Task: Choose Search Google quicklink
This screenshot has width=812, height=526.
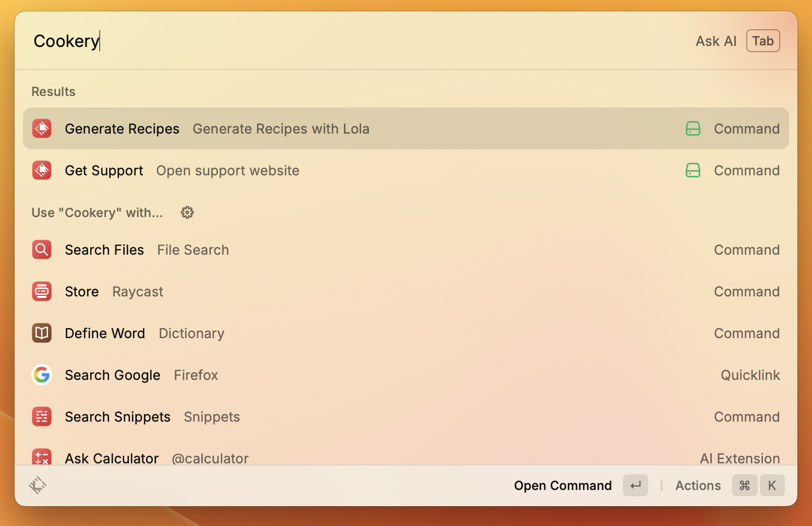Action: coord(406,375)
